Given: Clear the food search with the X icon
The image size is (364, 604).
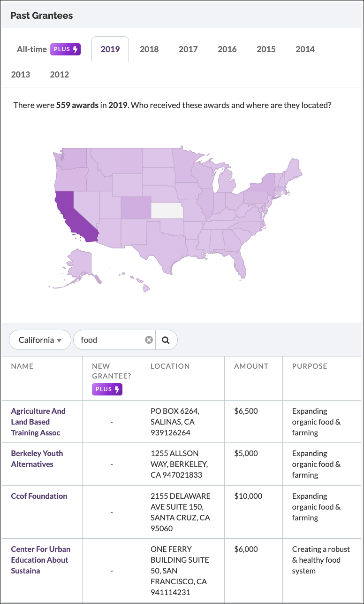Looking at the screenshot, I should point(149,340).
